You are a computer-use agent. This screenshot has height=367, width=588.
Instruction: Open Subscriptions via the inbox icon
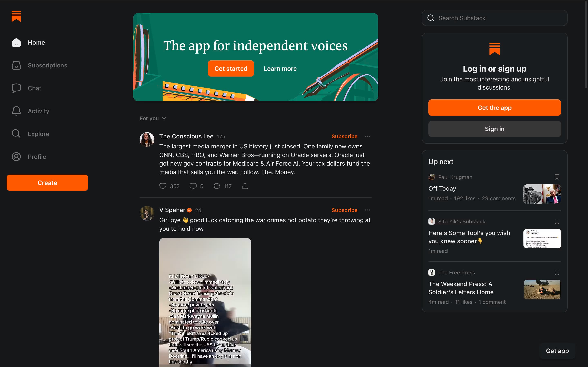[x=16, y=65]
